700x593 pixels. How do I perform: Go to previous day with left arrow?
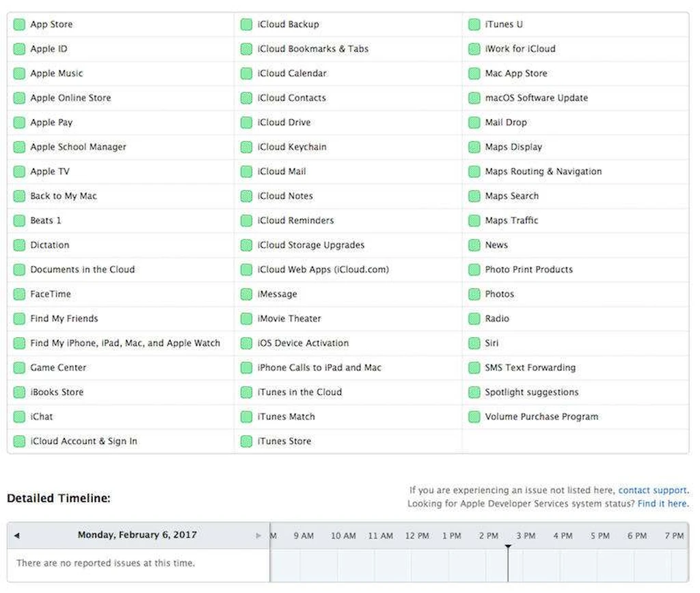coord(17,536)
